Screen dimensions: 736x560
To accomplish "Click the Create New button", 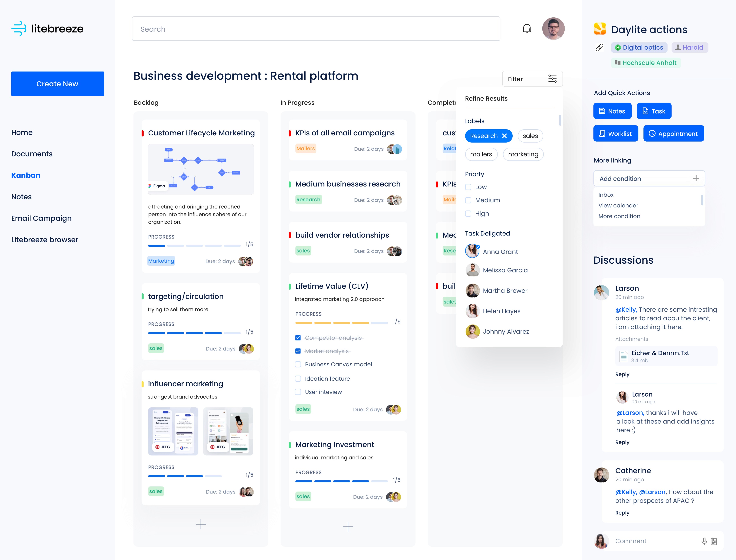I will pos(57,84).
